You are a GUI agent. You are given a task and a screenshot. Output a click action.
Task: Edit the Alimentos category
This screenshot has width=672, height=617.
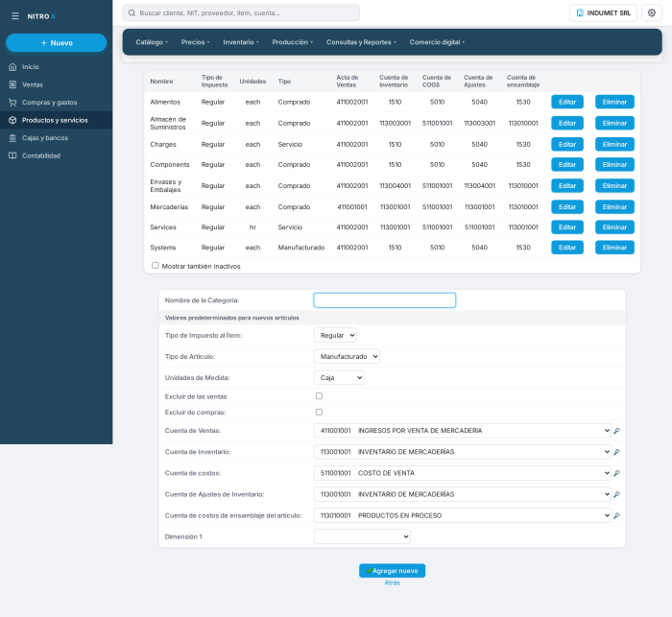[567, 102]
